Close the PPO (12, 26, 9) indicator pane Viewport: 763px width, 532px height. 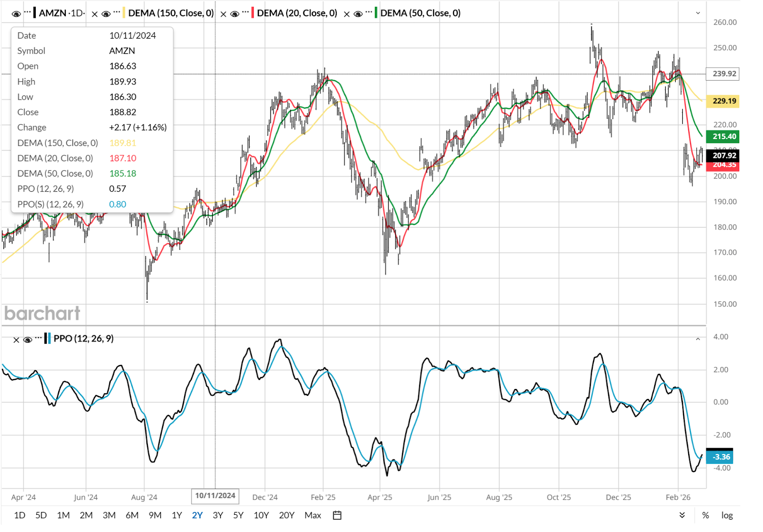tap(16, 339)
